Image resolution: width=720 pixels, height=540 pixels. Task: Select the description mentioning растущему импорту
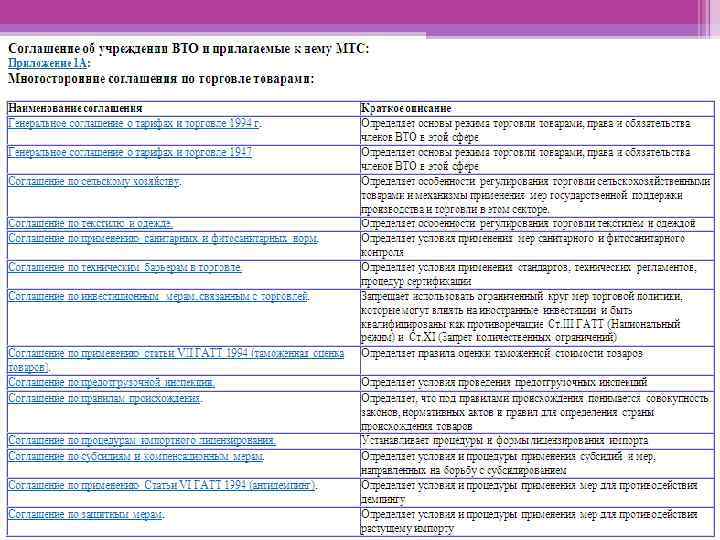(x=529, y=521)
